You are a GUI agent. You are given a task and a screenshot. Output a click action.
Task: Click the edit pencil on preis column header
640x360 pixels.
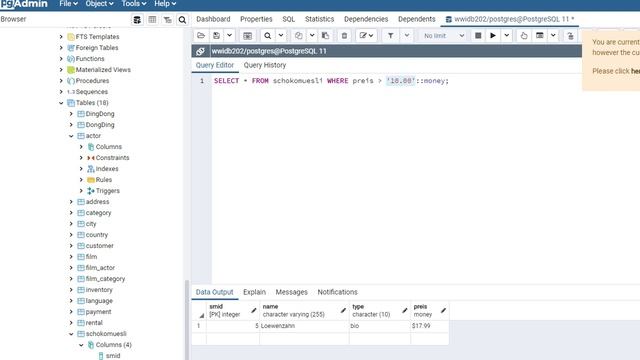[x=443, y=311]
